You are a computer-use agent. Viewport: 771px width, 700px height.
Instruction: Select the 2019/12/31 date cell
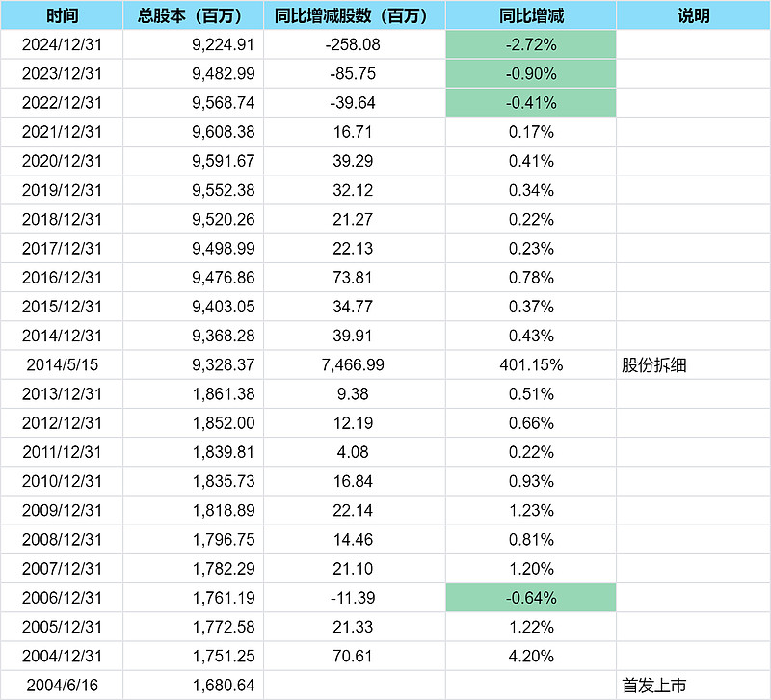tap(62, 191)
